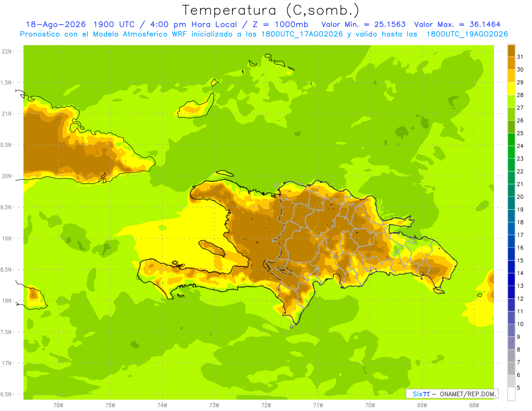The image size is (532, 411).
Task: Click yellow legend swatch between 29 and 28
Action: [x=511, y=89]
